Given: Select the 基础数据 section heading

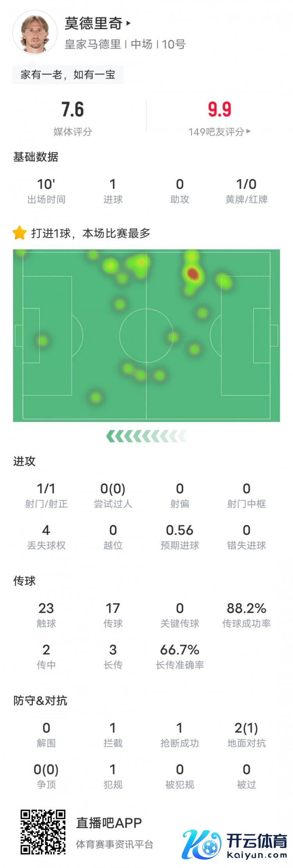Looking at the screenshot, I should point(36,157).
